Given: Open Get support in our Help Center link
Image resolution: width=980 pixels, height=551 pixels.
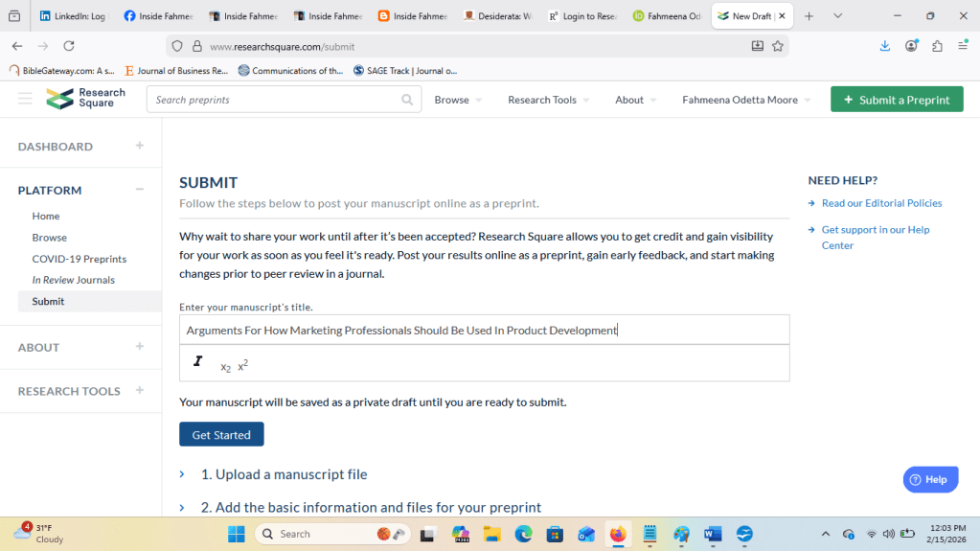Looking at the screenshot, I should pyautogui.click(x=875, y=237).
